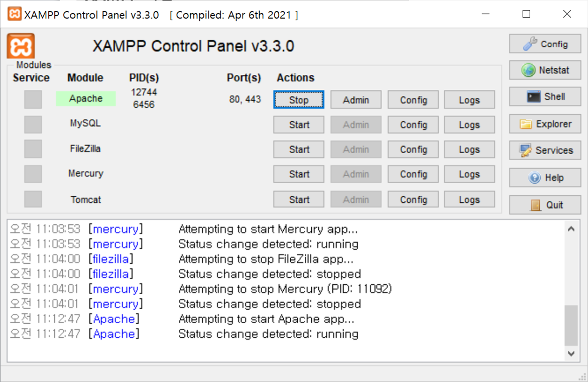Maximize the XAMPP Control Panel window

coord(527,14)
